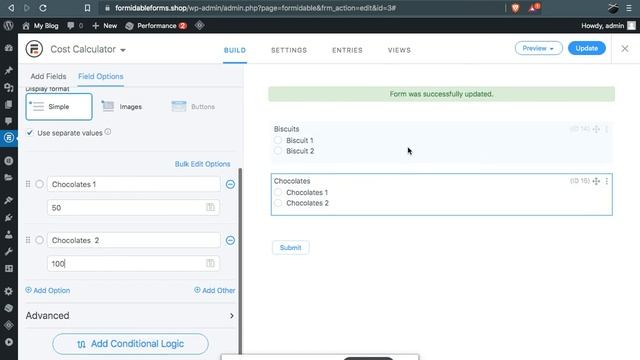
Task: Remove the Chocolates 2 option
Action: pos(230,240)
